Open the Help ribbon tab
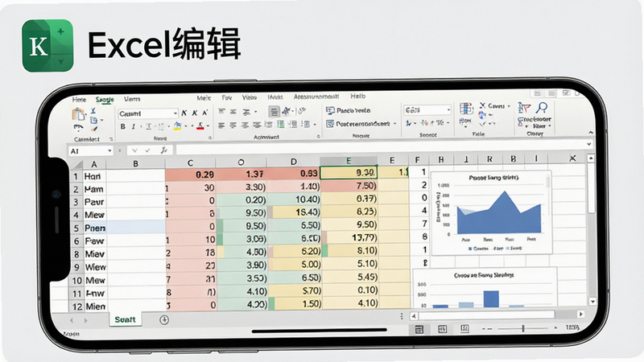The width and height of the screenshot is (644, 362). [357, 96]
